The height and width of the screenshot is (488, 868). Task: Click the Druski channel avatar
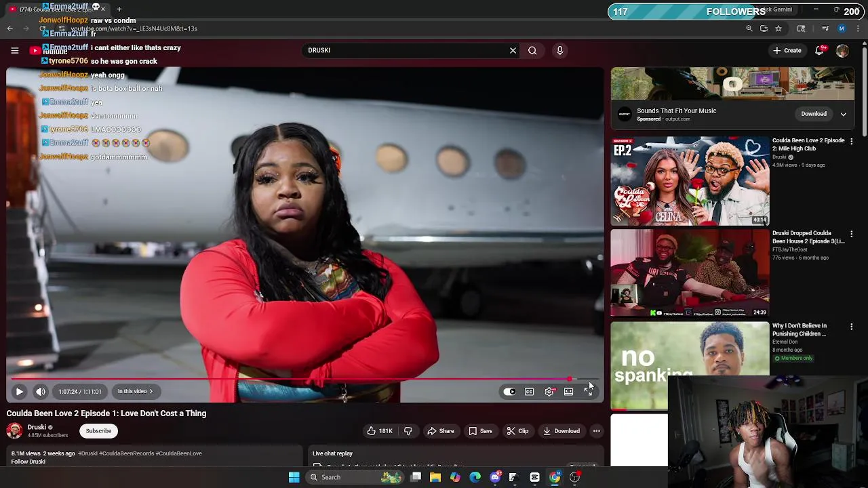[14, 430]
